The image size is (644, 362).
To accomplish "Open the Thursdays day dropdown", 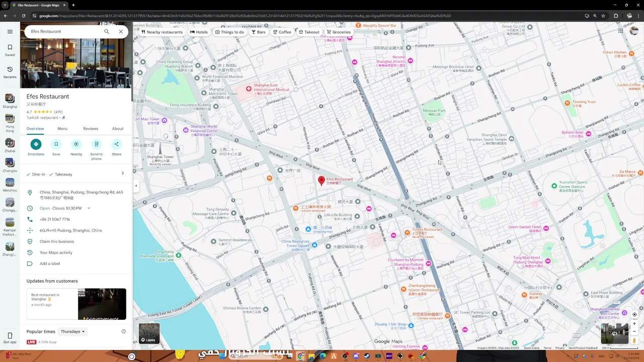I will click(73, 331).
